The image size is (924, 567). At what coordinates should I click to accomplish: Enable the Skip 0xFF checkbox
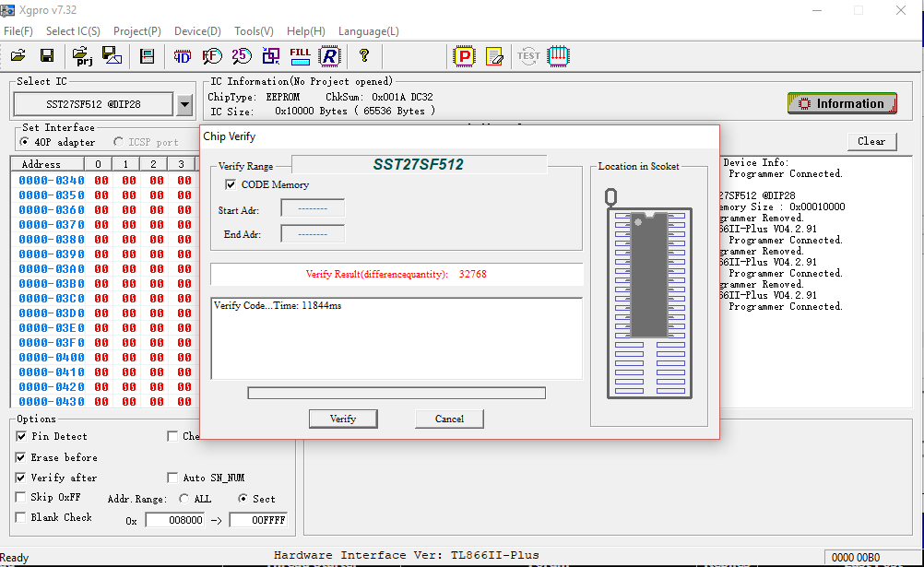[x=22, y=497]
